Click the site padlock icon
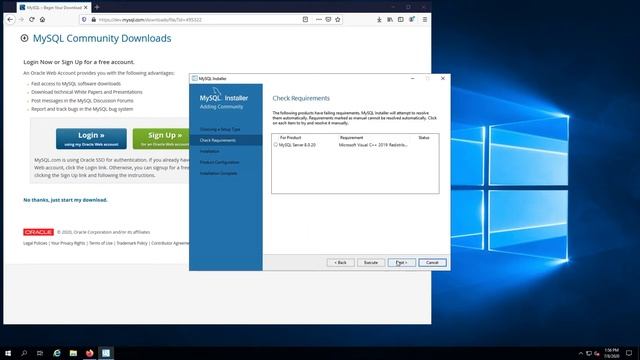 pos(93,19)
